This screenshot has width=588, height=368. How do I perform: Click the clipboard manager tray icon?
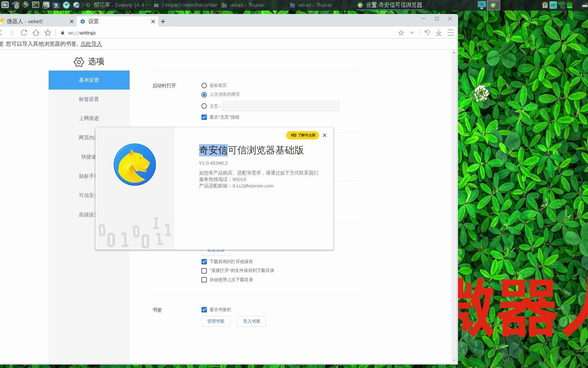click(x=545, y=5)
